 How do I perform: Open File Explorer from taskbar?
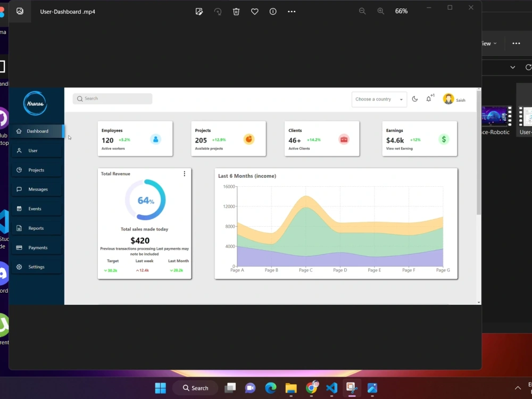[291, 388]
